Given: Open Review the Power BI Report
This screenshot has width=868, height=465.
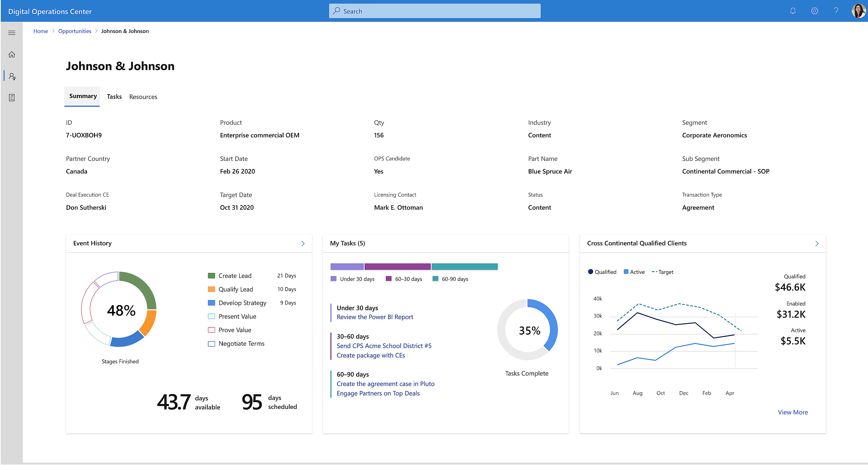Looking at the screenshot, I should click(x=375, y=317).
